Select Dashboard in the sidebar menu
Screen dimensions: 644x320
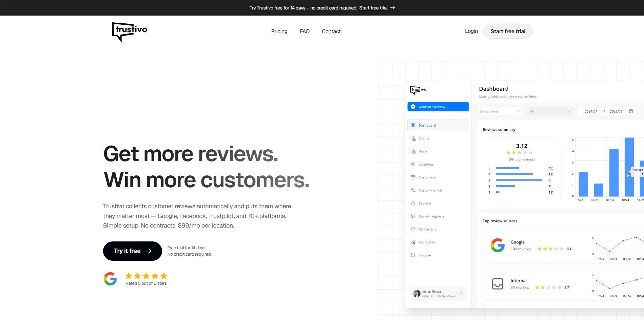438,125
